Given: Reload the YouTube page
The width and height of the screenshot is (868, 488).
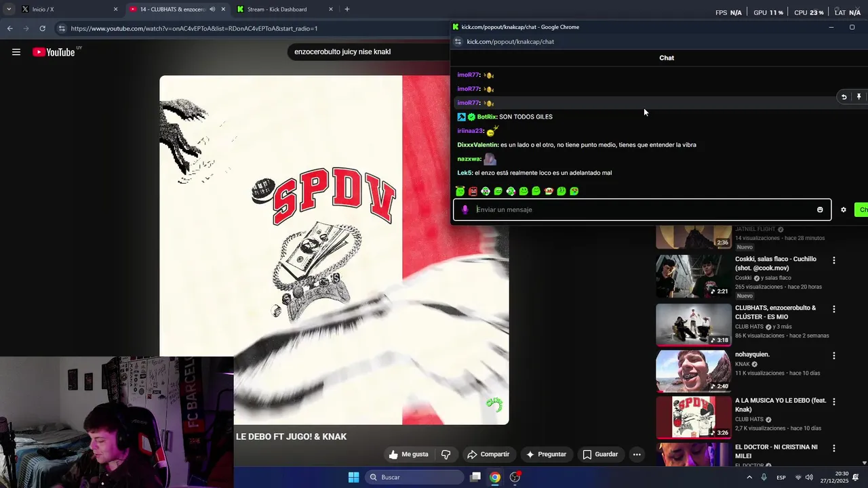Looking at the screenshot, I should click(42, 28).
